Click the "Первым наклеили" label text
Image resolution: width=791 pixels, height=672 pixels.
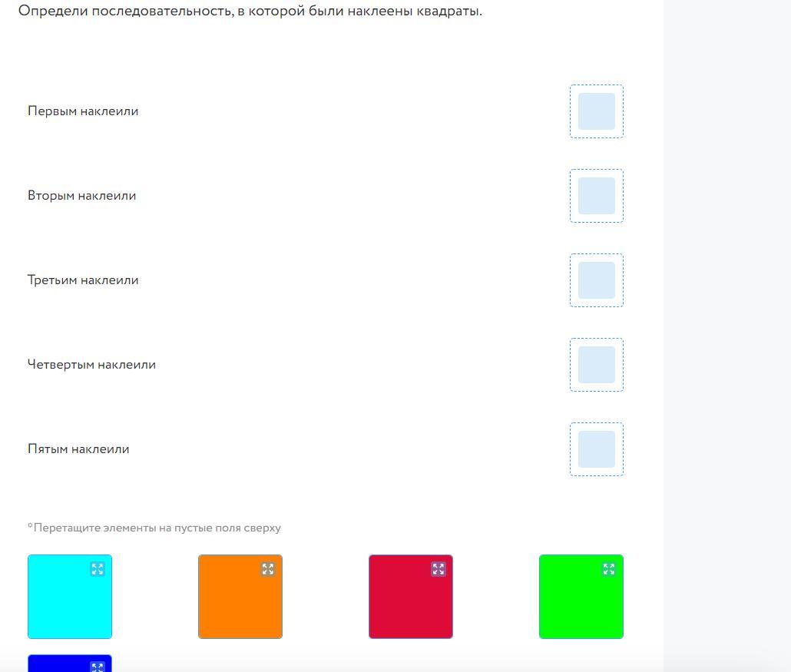(83, 111)
